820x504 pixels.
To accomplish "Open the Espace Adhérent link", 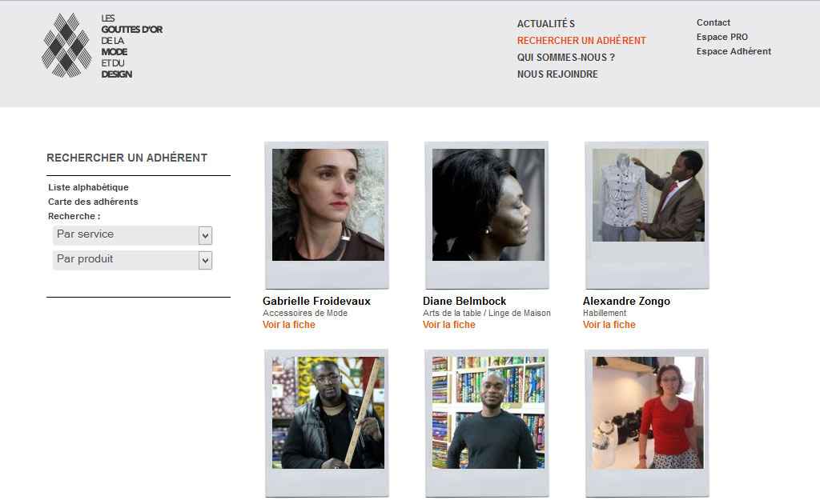I will pyautogui.click(x=734, y=51).
